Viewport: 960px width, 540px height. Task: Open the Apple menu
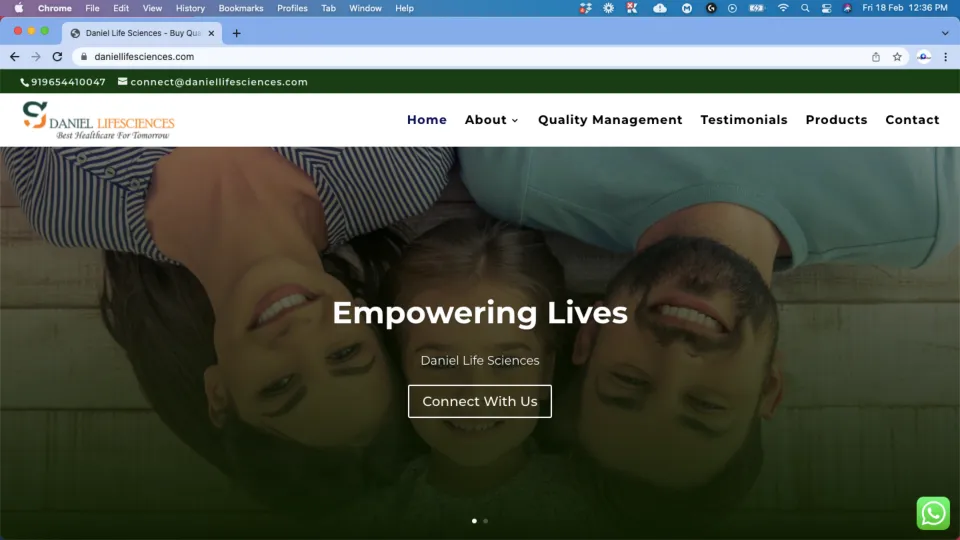pos(19,8)
